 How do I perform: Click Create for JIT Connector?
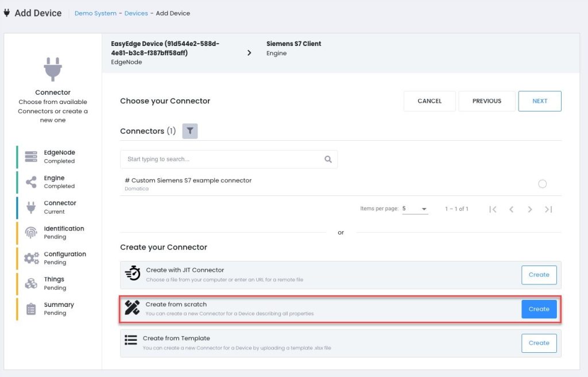pos(539,275)
